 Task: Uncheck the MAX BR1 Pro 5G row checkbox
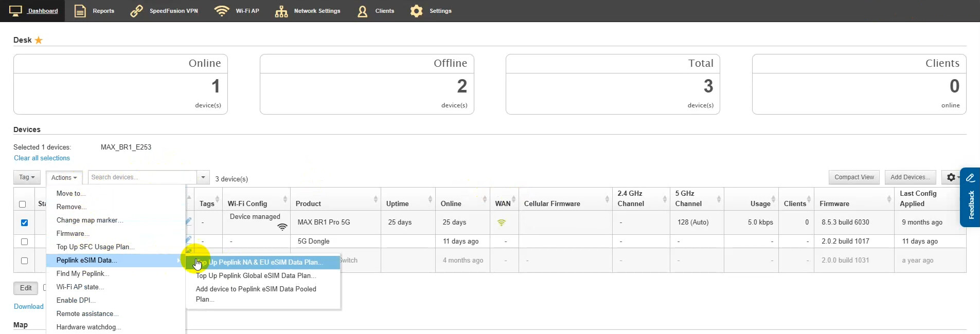click(x=24, y=222)
